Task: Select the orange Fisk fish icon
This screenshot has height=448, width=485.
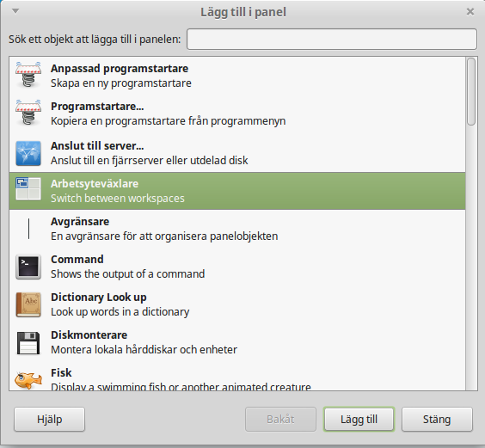Action: (x=28, y=380)
